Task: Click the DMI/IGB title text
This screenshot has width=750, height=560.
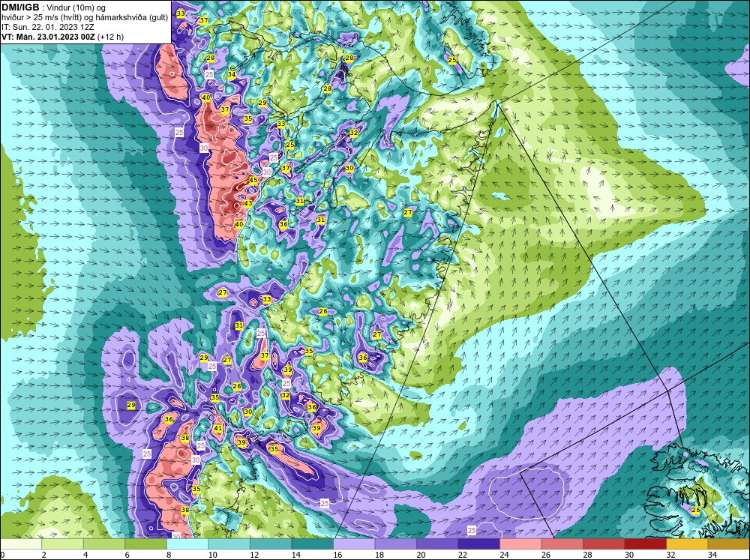Action: pos(20,7)
